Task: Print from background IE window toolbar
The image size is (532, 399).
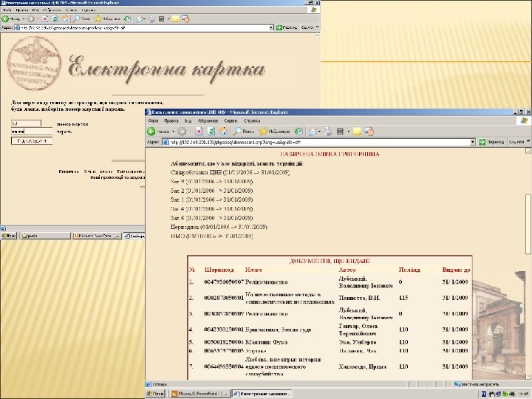Action: click(x=151, y=18)
